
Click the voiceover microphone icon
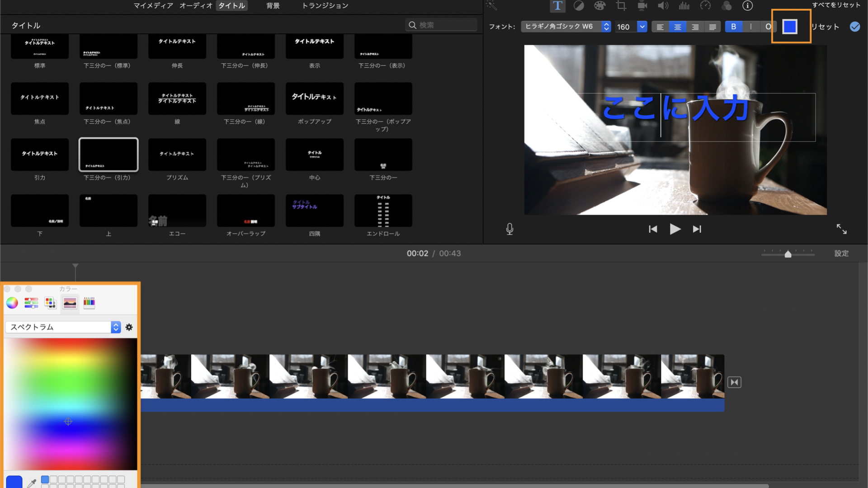[x=509, y=229]
